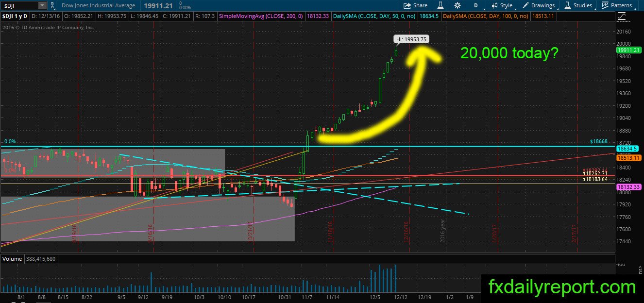
Task: Click the 12/12 date on the time axis
Action: pyautogui.click(x=400, y=297)
